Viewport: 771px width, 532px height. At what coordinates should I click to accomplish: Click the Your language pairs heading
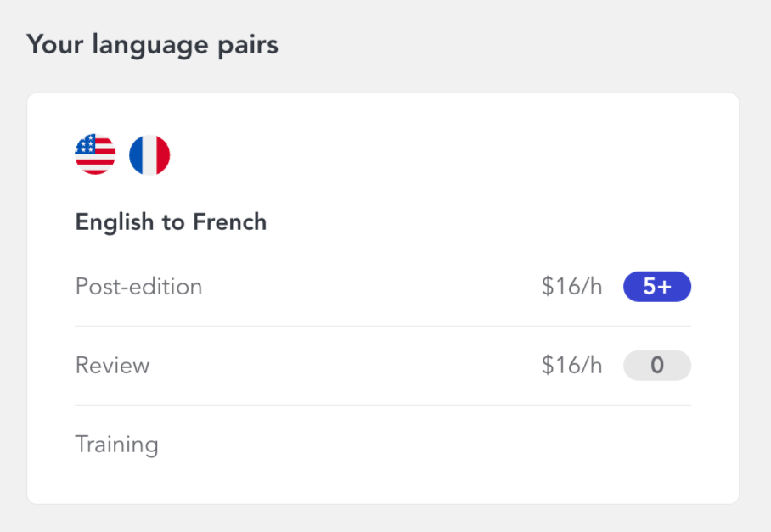153,45
